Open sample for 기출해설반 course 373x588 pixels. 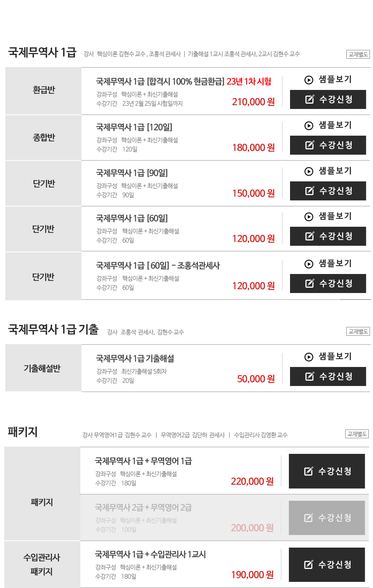[328, 357]
